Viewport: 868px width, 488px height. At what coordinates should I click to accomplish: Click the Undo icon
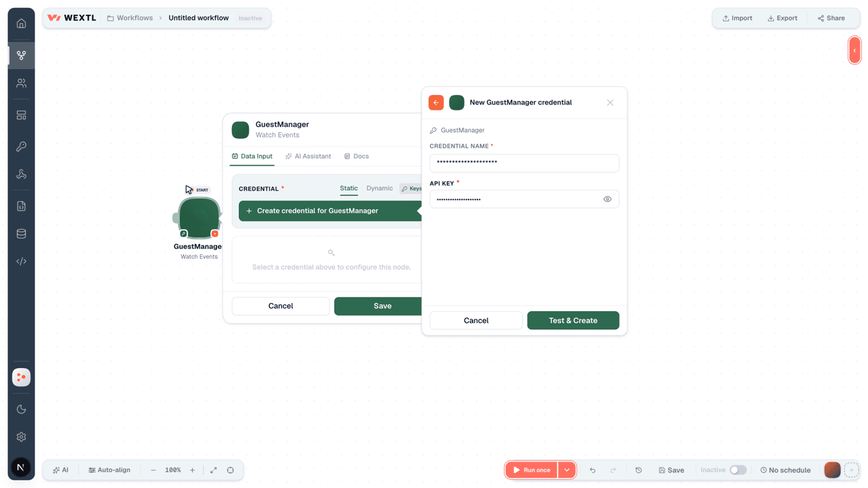pyautogui.click(x=593, y=470)
